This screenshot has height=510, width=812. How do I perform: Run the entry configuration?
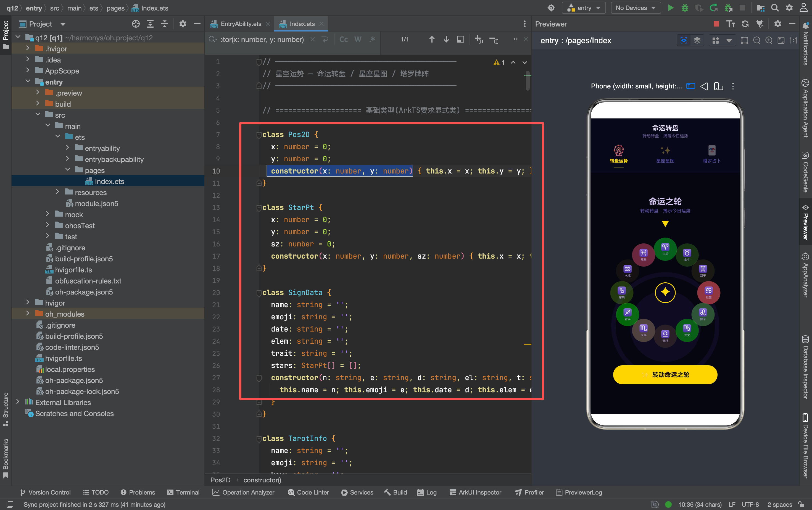click(671, 8)
